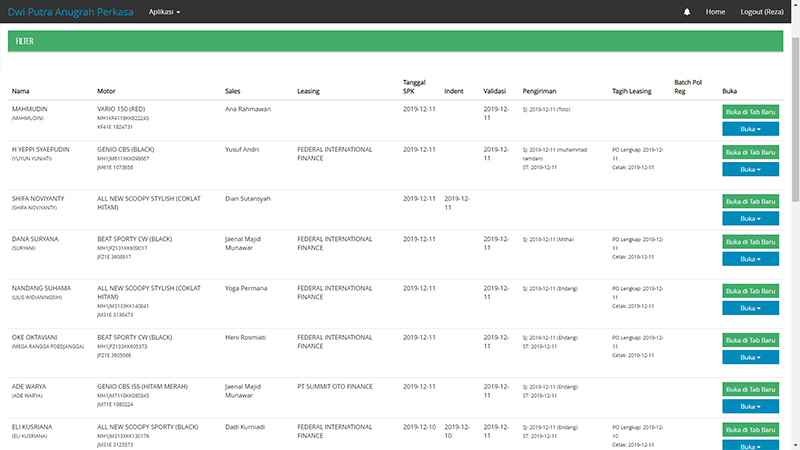Click the Leasing column header
Screen dimensions: 800x450
click(308, 91)
